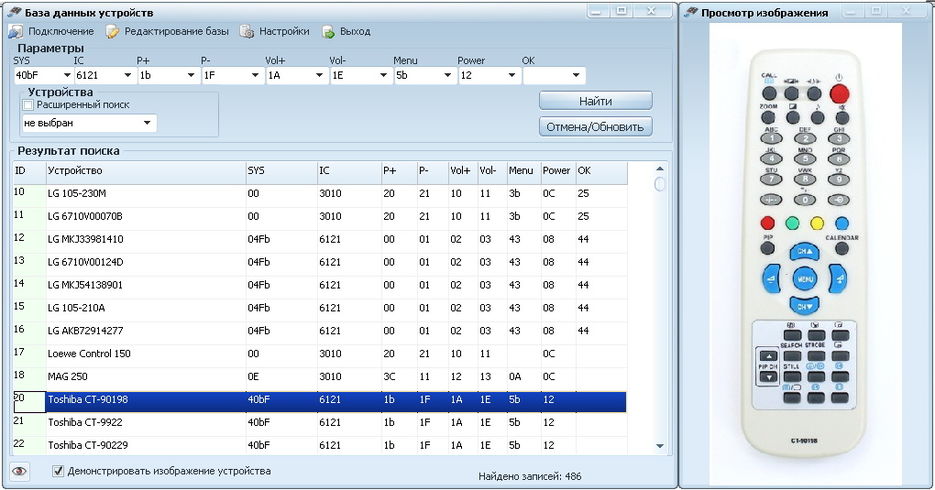
Task: Expand the empty OK dropdown
Action: [576, 76]
